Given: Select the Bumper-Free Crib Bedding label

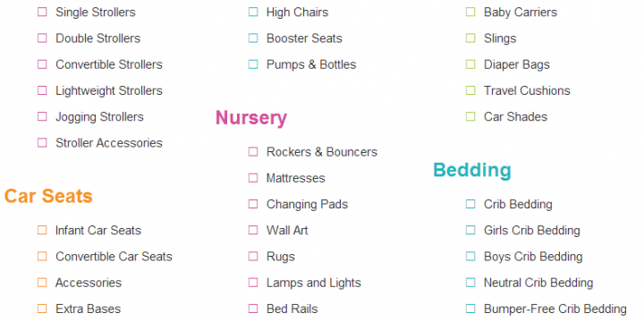Looking at the screenshot, I should [555, 309].
